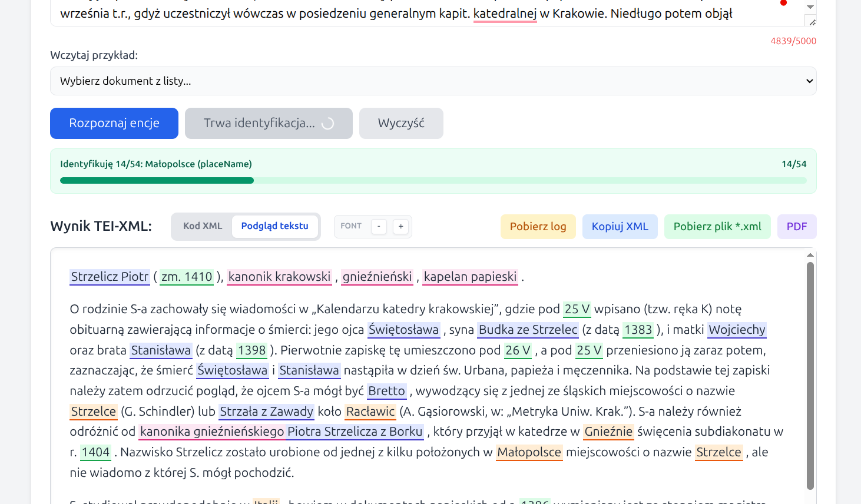Download file with Pobierz plik *.xml
Viewport: 861px width, 504px height.
point(717,227)
